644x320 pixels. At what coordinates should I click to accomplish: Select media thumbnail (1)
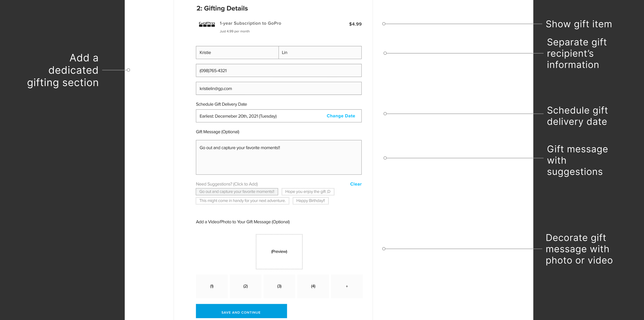pyautogui.click(x=211, y=286)
